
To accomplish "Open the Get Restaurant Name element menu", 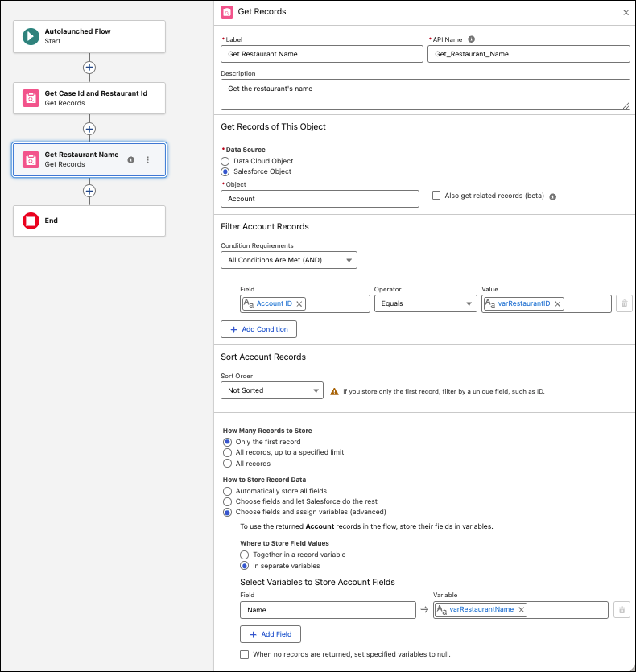I will tap(147, 160).
